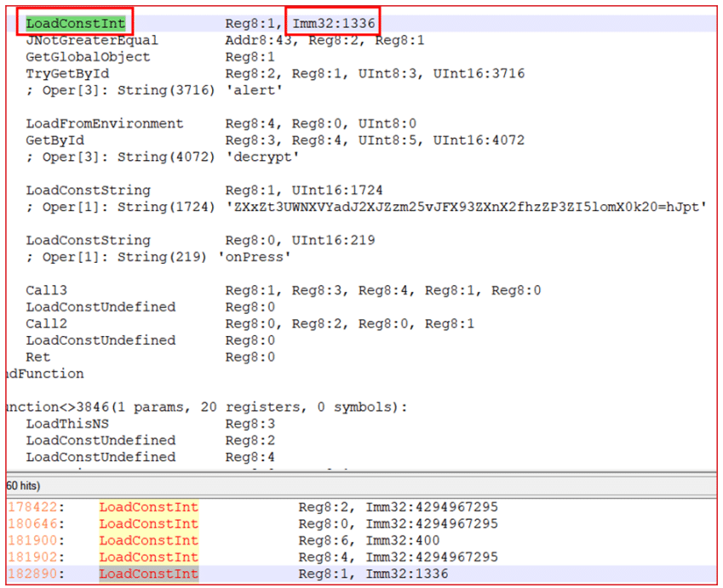Click LoadConstUndefined with operand Reg8:4
The width and height of the screenshot is (723, 588).
click(x=100, y=457)
